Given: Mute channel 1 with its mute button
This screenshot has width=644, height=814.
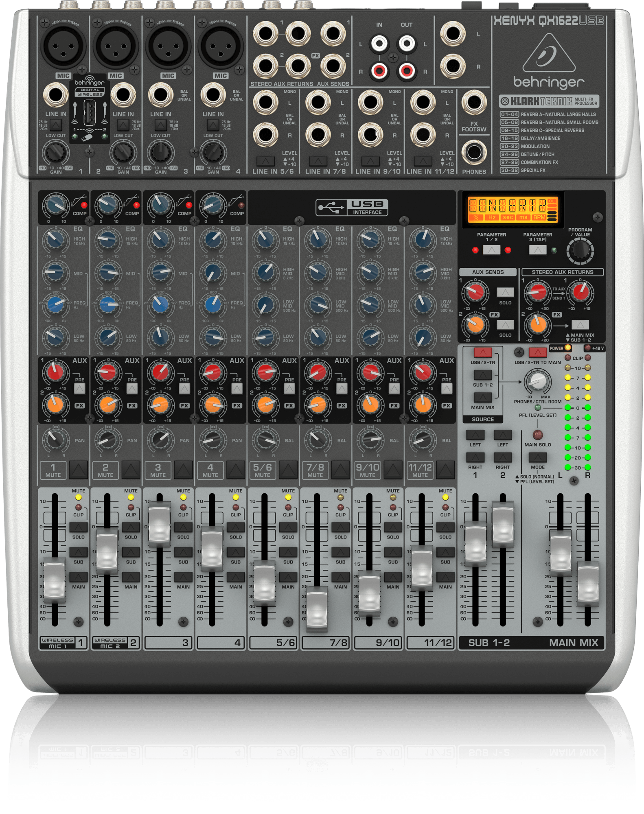Looking at the screenshot, I should [79, 470].
